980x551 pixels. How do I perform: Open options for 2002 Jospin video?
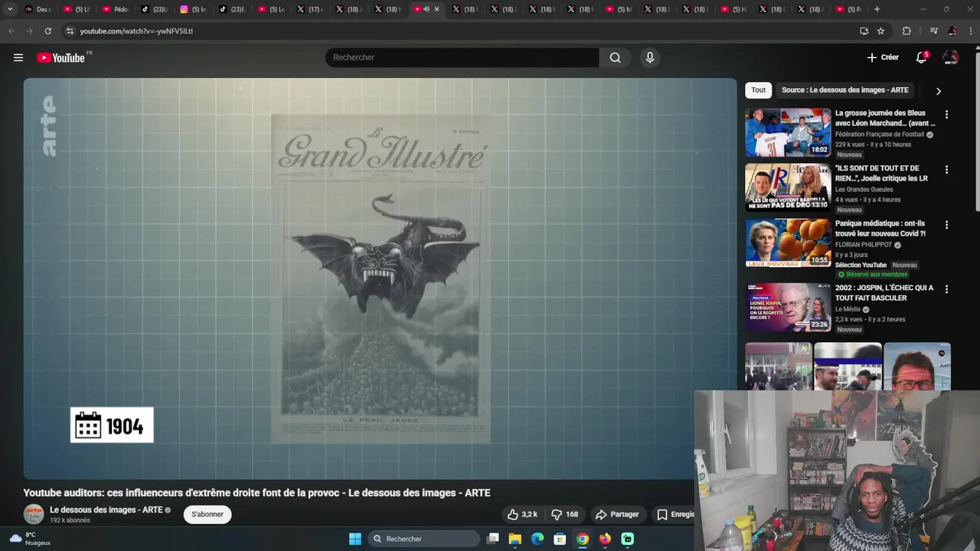[946, 289]
